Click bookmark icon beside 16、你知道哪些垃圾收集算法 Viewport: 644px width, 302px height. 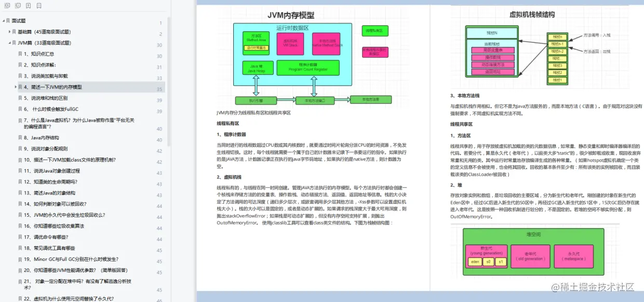coord(21,226)
